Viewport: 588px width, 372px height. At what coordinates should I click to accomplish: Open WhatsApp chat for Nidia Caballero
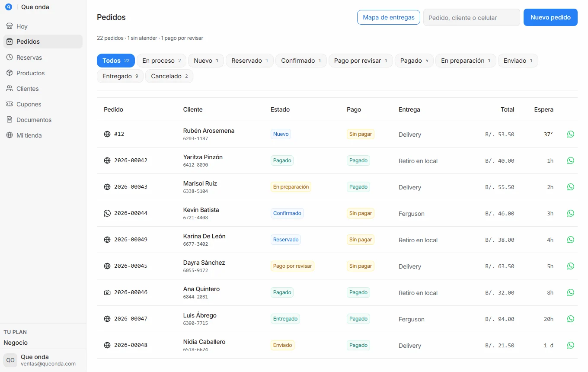point(570,345)
